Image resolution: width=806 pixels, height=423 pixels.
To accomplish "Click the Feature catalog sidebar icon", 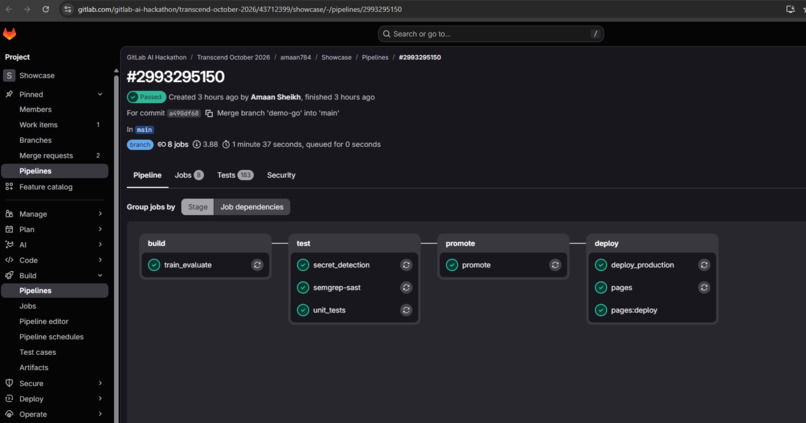I will (9, 187).
